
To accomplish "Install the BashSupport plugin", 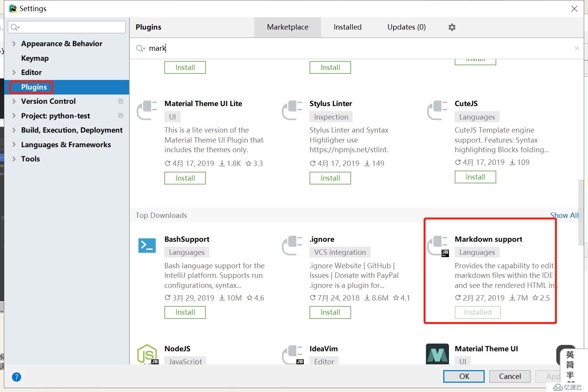I will 185,312.
